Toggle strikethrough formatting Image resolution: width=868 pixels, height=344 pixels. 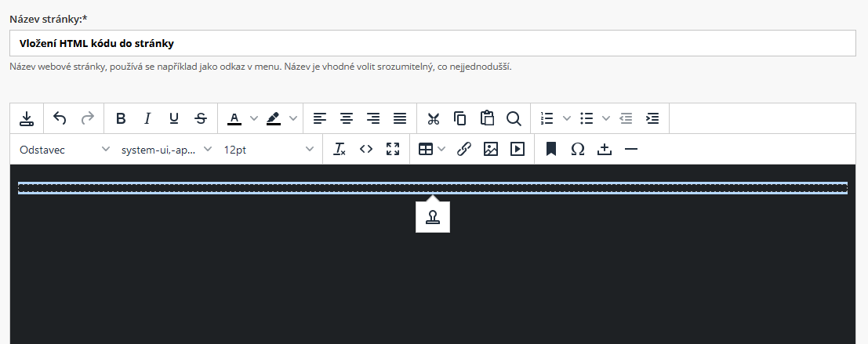[x=201, y=118]
